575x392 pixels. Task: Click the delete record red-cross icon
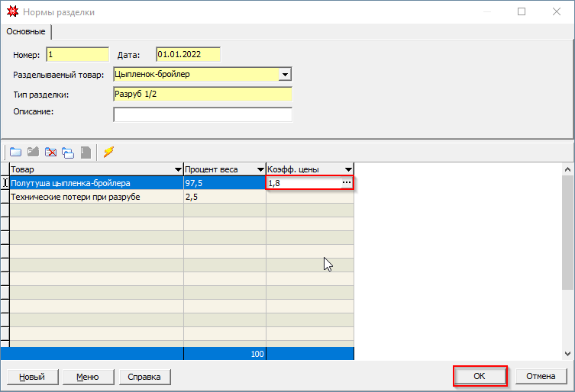(x=50, y=152)
